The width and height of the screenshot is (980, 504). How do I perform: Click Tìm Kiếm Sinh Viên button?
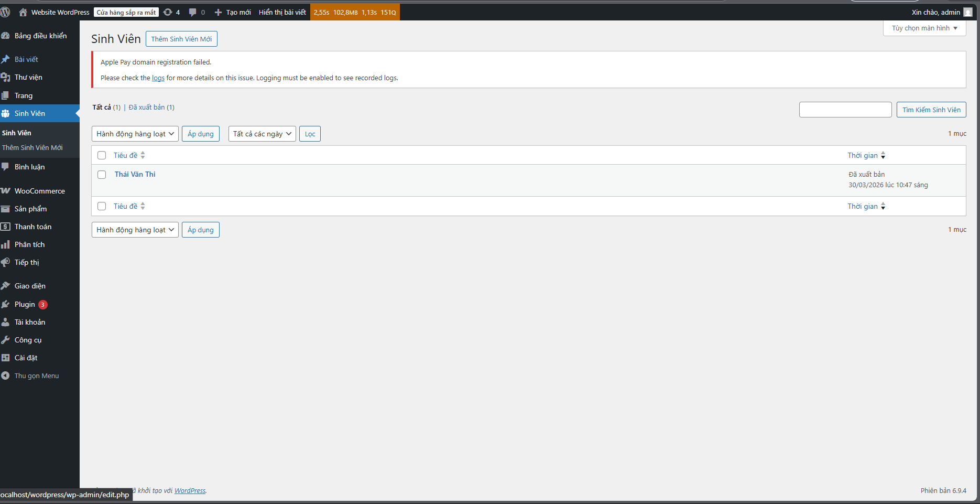tap(931, 110)
